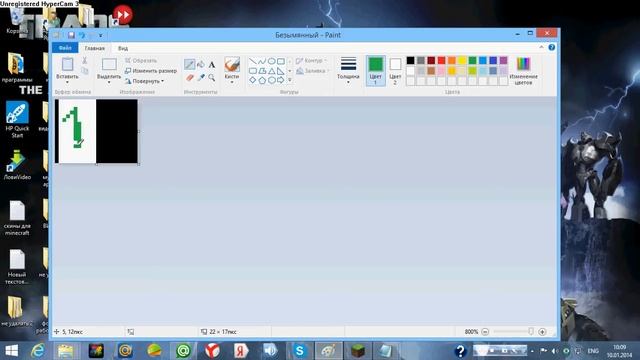Viewport: 640px width, 360px height.
Task: Select the Pencil tool
Action: point(189,64)
